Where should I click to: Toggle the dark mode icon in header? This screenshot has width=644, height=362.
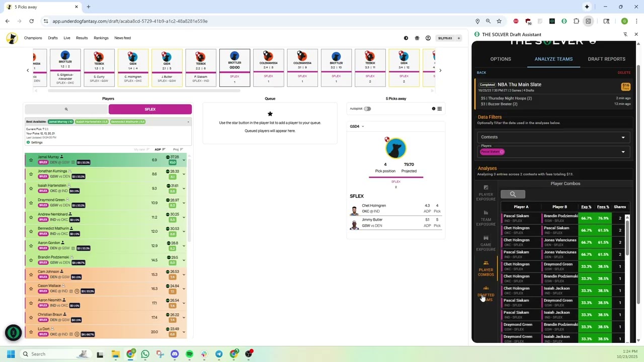(406, 38)
